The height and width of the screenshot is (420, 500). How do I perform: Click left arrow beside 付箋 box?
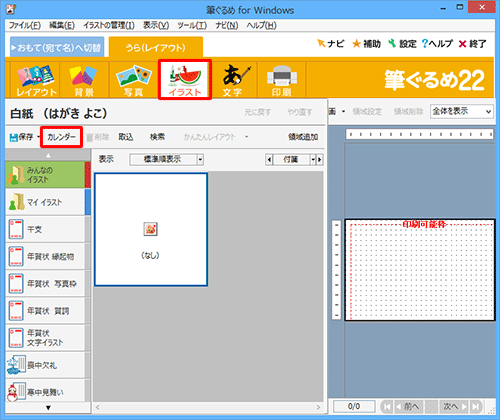pyautogui.click(x=269, y=160)
